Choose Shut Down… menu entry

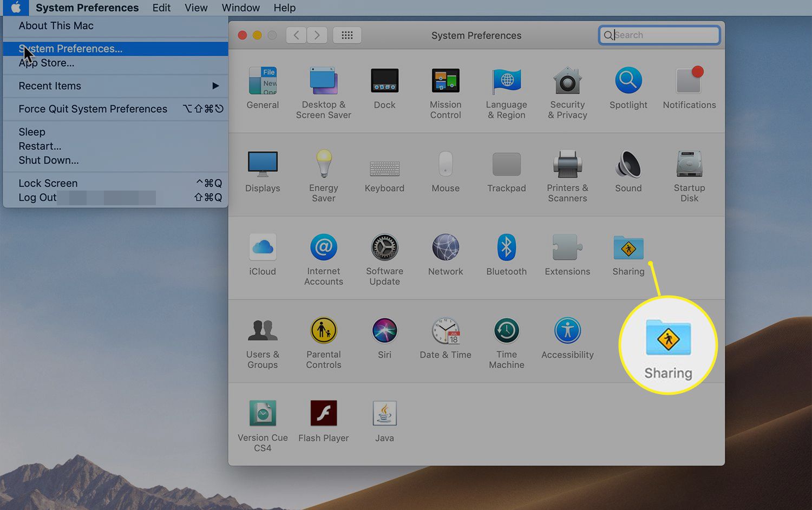115,160
